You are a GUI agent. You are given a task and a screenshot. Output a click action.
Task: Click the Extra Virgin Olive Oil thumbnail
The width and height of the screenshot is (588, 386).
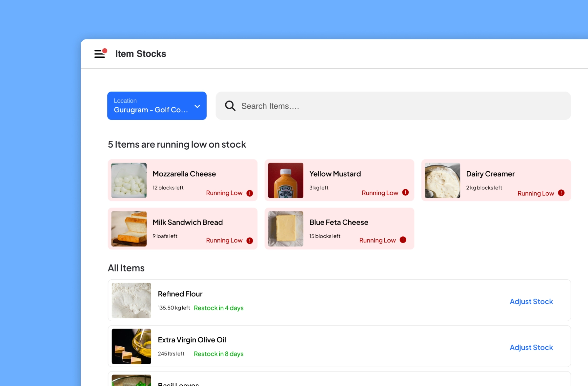pyautogui.click(x=131, y=346)
